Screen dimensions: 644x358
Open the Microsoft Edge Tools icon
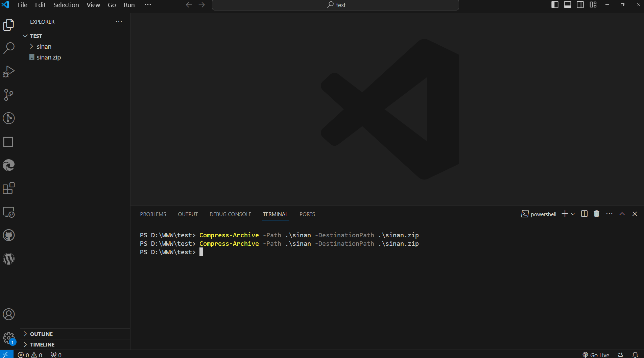[x=8, y=165]
